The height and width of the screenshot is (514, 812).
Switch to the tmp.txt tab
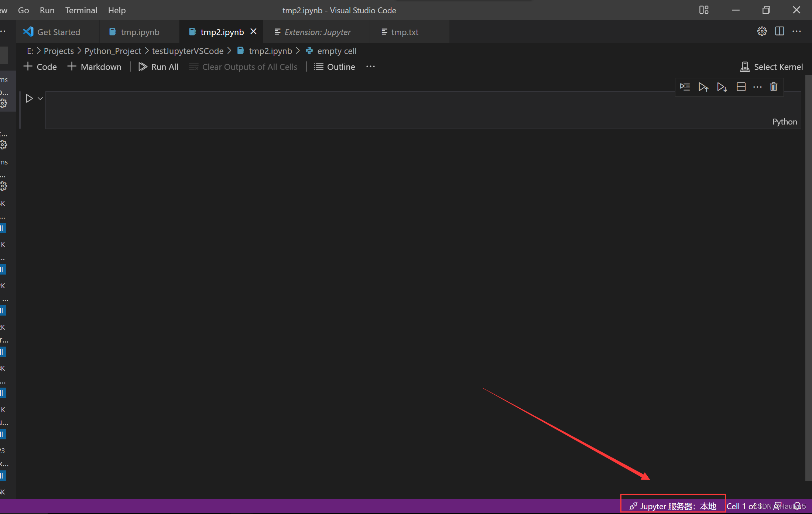[405, 32]
